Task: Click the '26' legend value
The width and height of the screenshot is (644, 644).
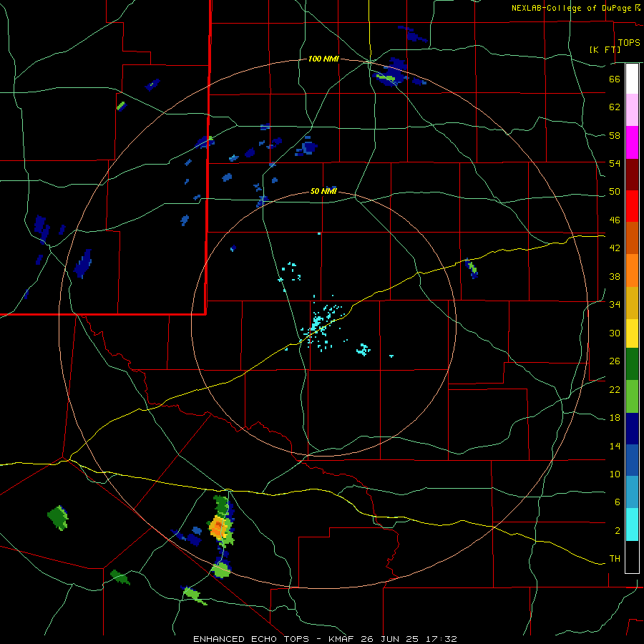Action: point(615,361)
